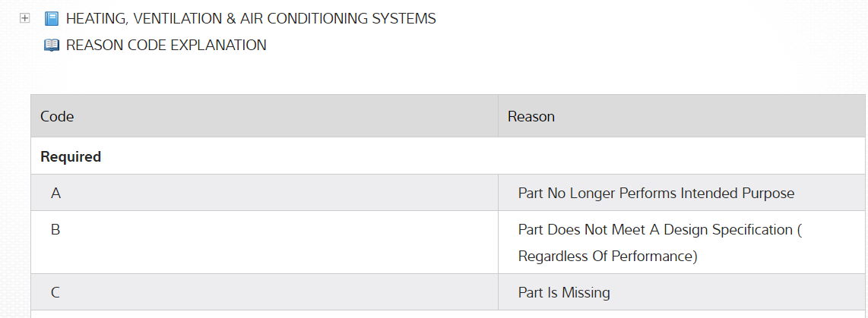
Task: Click the divider between Code and Reason headers
Action: [x=498, y=116]
